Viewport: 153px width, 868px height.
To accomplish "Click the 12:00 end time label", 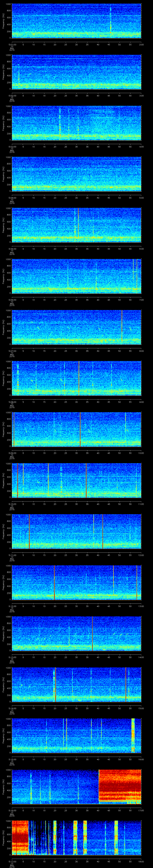I will 141,555.
